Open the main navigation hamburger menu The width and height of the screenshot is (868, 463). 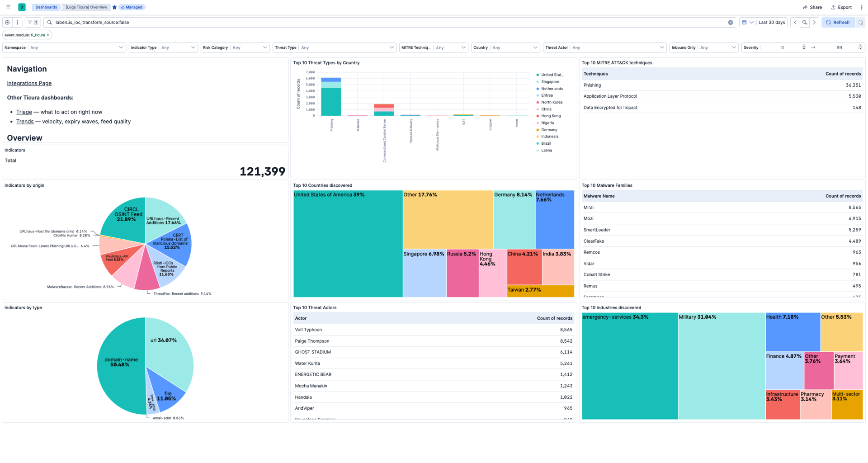(8, 7)
